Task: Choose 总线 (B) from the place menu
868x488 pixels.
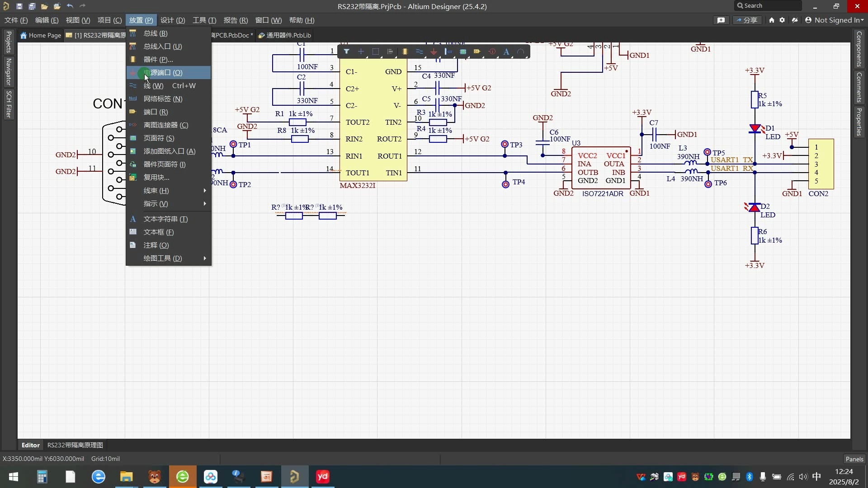Action: 169,33
